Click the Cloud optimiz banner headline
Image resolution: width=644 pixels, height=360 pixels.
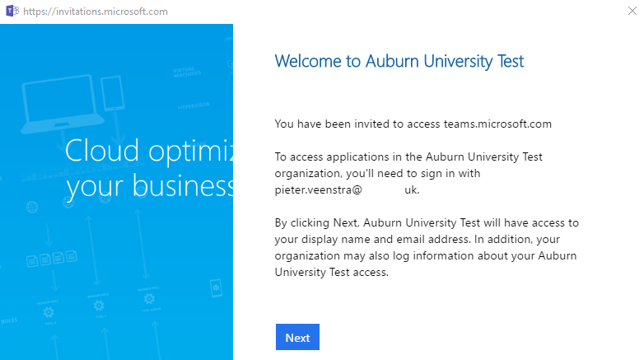149,151
